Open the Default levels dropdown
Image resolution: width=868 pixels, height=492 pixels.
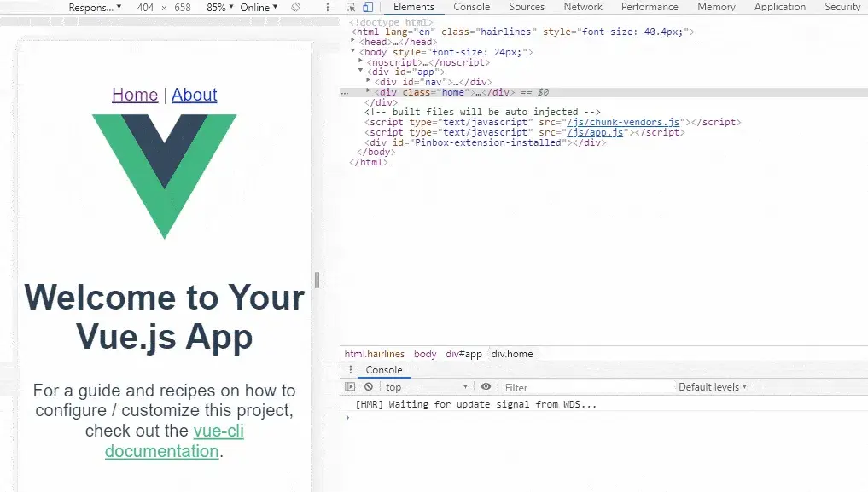(x=713, y=387)
